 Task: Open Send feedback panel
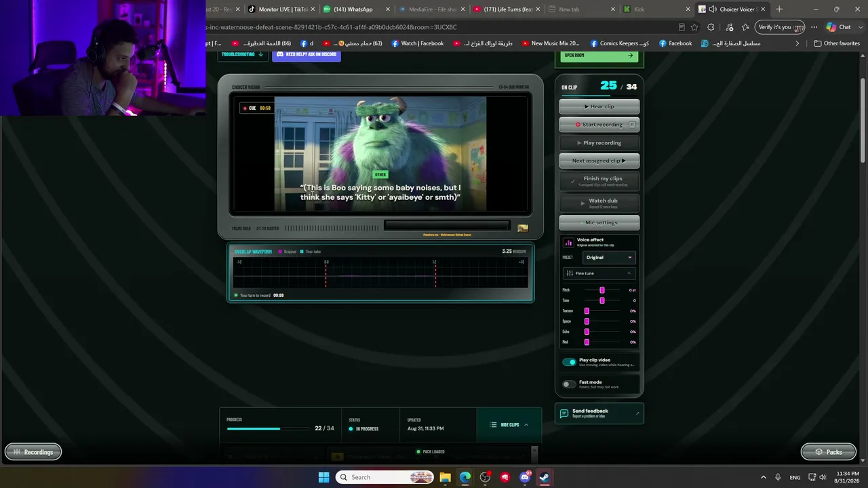[x=599, y=413]
